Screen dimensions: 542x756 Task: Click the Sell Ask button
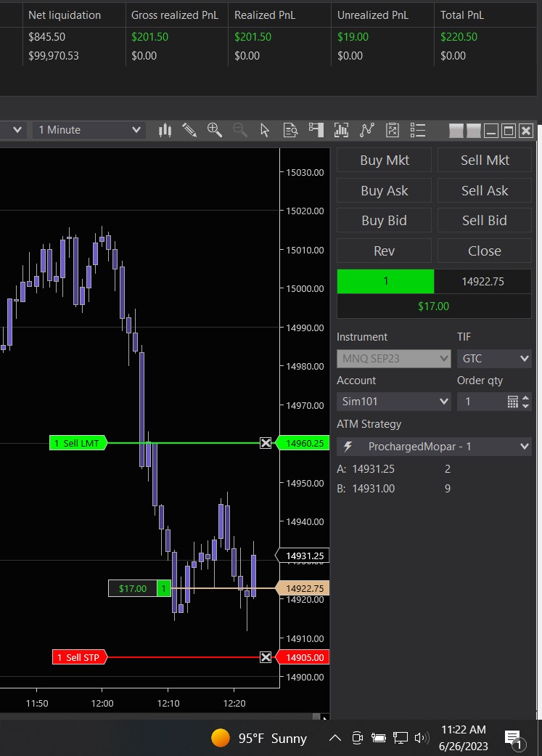point(485,190)
